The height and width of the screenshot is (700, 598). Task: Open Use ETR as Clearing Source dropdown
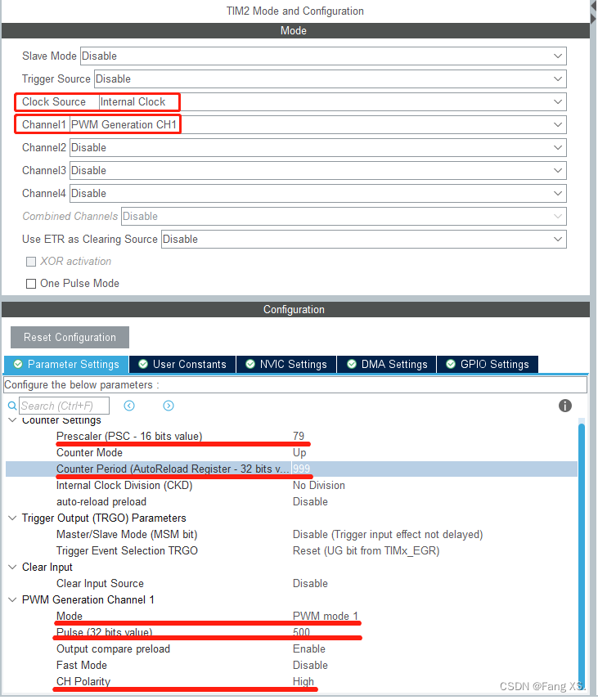(x=364, y=240)
